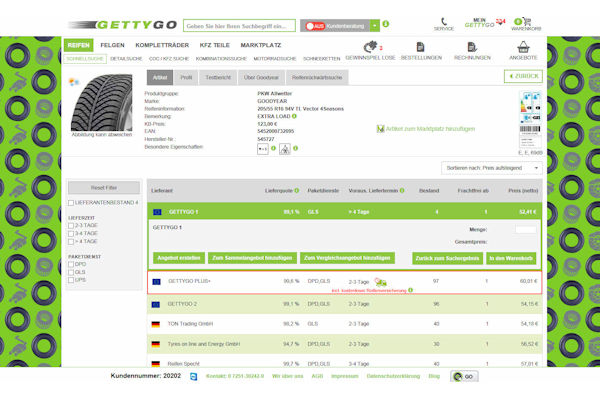Expand the GETTYGO PLUS+ supplier row
Image resolution: width=600 pixels, height=400 pixels.
coord(344,282)
